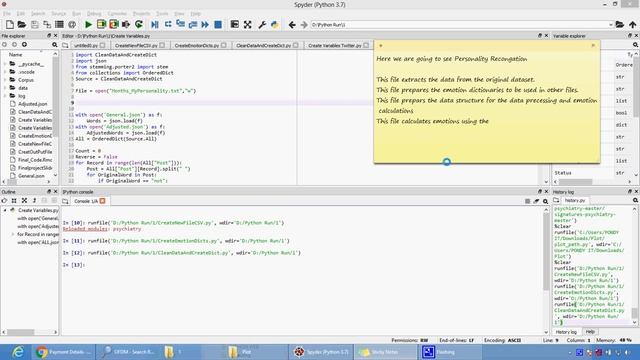Image resolution: width=640 pixels, height=360 pixels.
Task: Switch to Sticky Notes in the taskbar
Action: pyautogui.click(x=385, y=352)
